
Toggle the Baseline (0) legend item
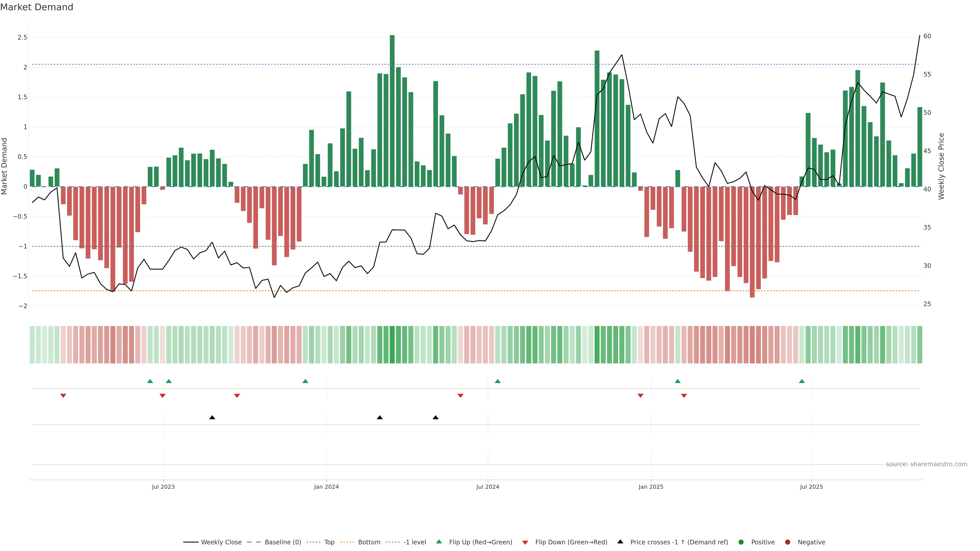tap(283, 542)
